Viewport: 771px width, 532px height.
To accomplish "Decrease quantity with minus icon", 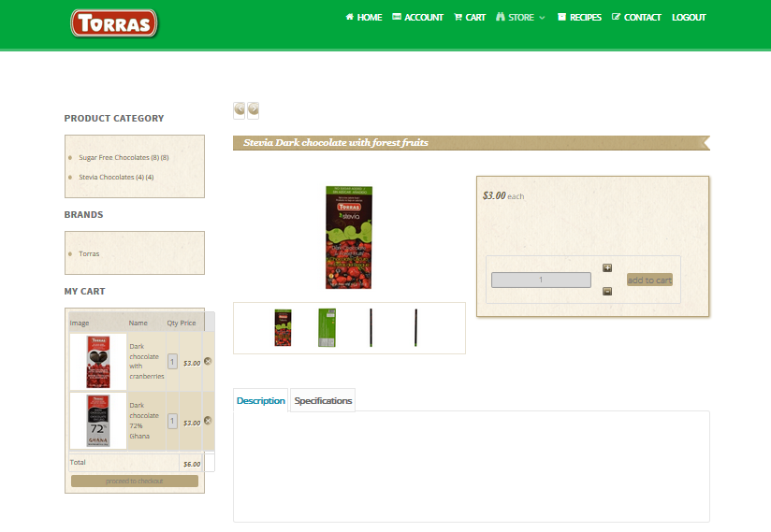I will coord(607,292).
